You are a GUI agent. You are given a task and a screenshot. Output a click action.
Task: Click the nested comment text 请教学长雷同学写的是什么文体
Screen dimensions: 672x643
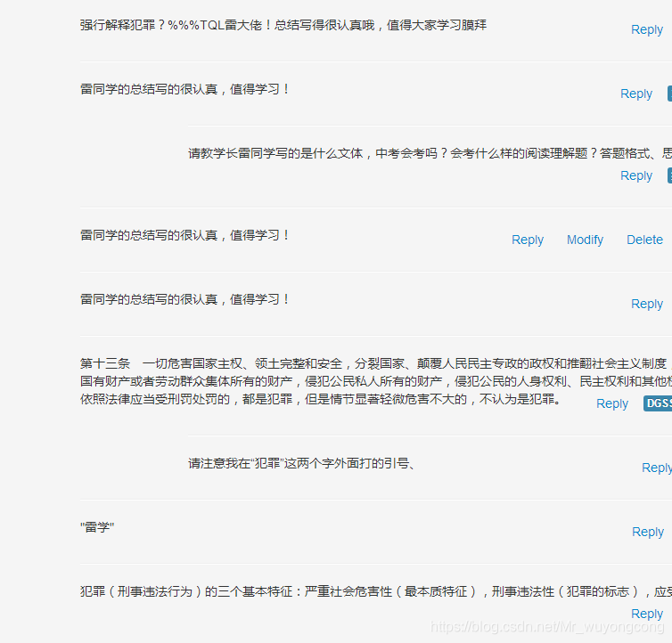click(275, 153)
